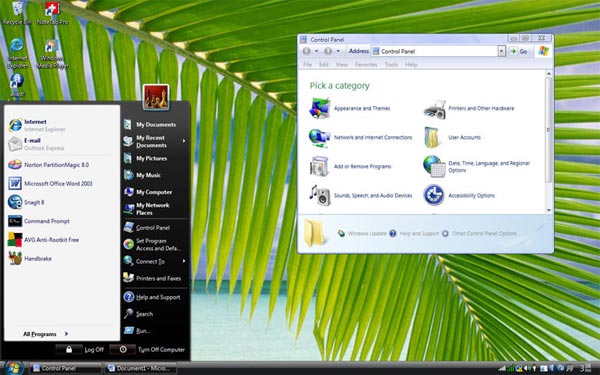Click Turn Off Computer button

tap(147, 349)
